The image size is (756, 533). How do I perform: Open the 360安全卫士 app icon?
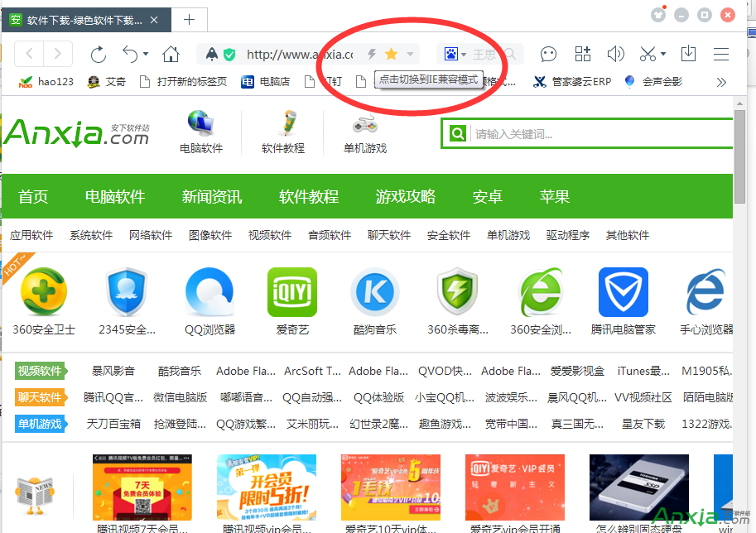[x=44, y=292]
